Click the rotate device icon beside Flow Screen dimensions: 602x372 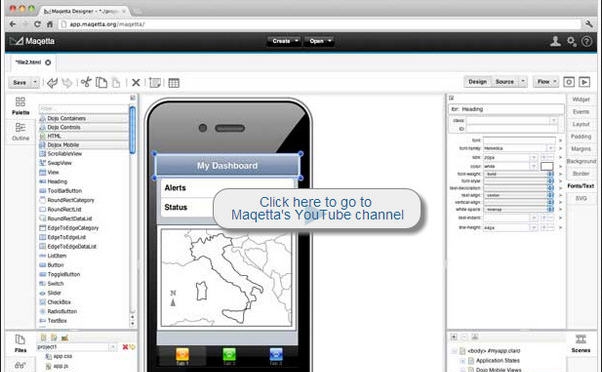coord(569,82)
